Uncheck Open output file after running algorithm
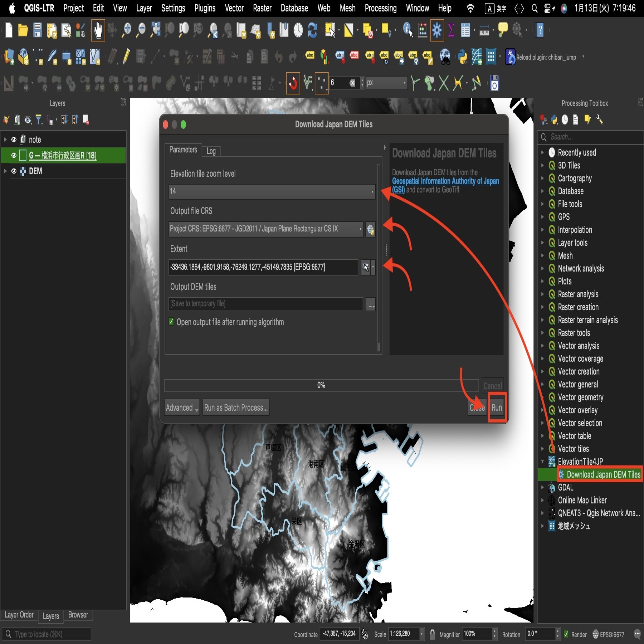The width and height of the screenshot is (644, 644). (171, 322)
